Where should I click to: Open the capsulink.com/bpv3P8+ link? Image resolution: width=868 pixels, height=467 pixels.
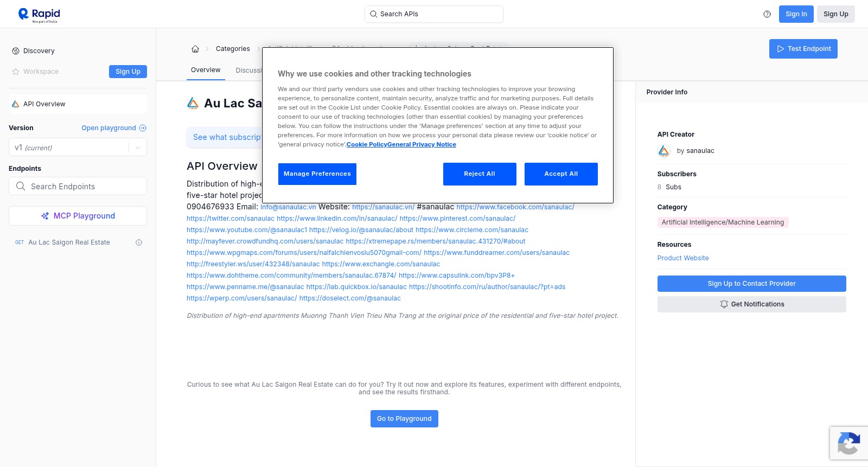pyautogui.click(x=457, y=276)
